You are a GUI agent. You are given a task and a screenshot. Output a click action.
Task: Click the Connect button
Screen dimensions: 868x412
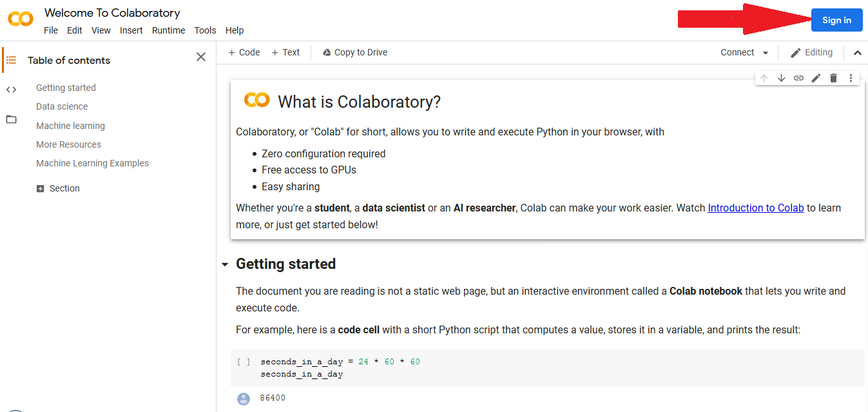737,52
